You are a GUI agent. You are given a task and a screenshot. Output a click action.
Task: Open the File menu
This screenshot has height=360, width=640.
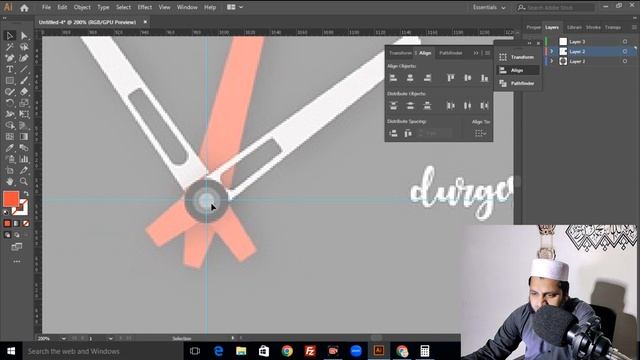[x=46, y=7]
